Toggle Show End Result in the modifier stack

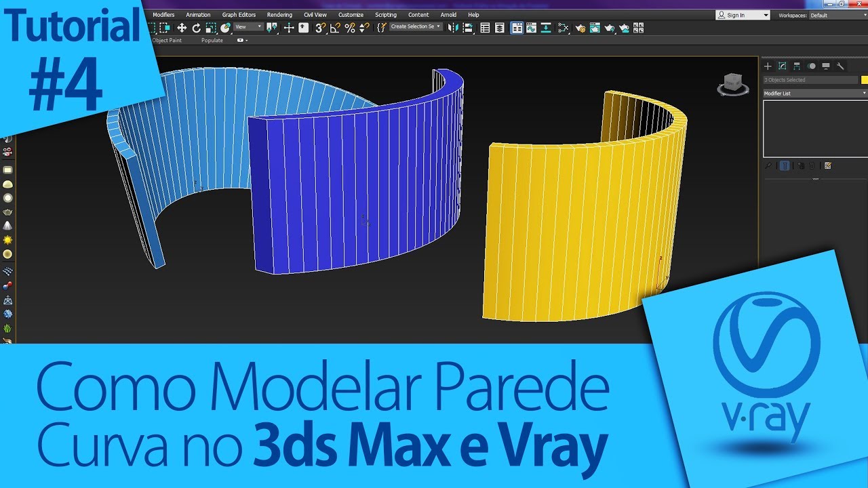pos(785,165)
